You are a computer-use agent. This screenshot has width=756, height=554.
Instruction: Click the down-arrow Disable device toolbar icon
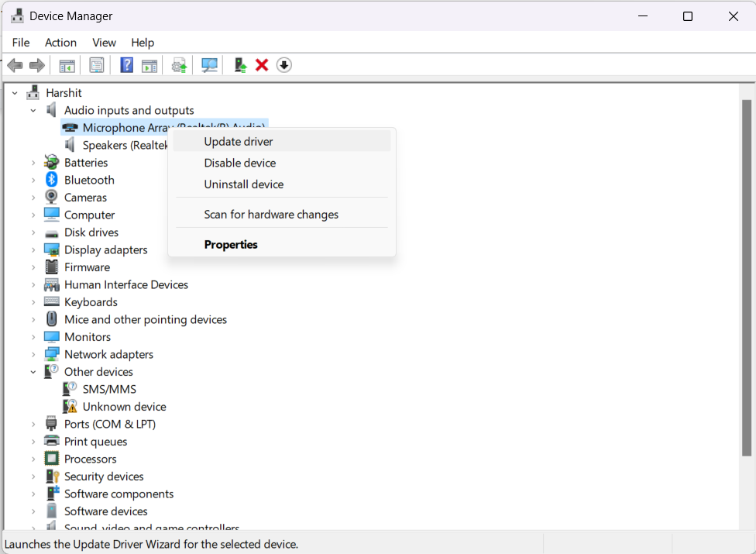coord(284,65)
